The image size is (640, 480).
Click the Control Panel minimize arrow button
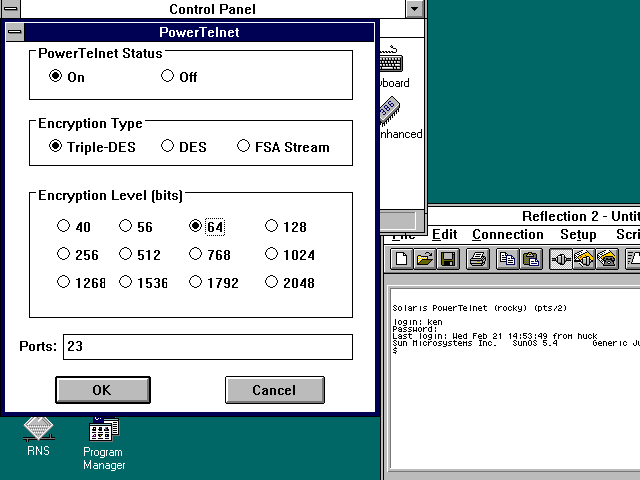coord(414,9)
